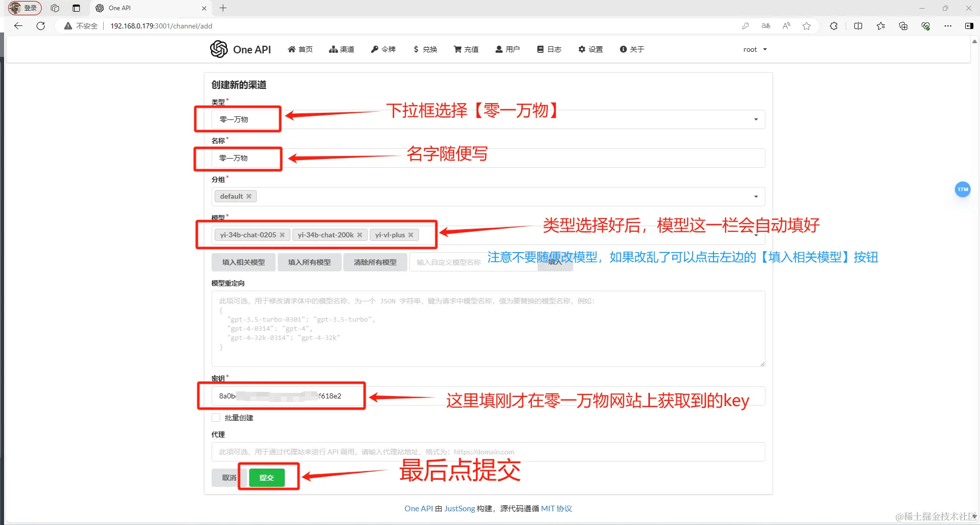This screenshot has width=980, height=525.
Task: Open the browser extensions icon
Action: point(834,26)
